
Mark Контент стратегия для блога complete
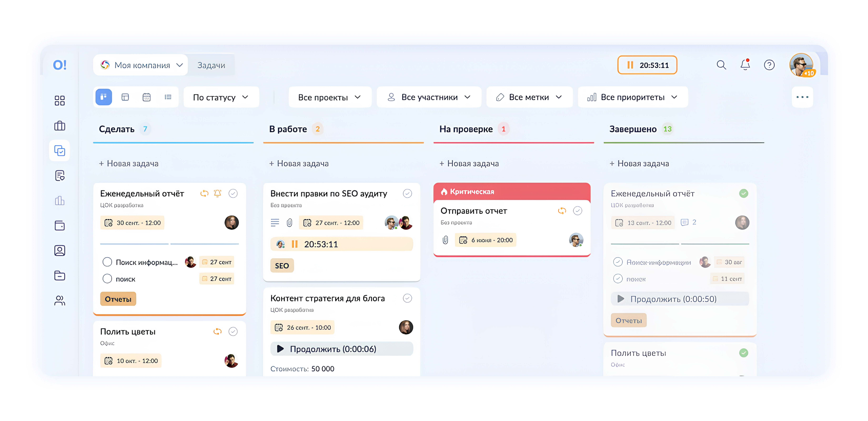click(407, 298)
